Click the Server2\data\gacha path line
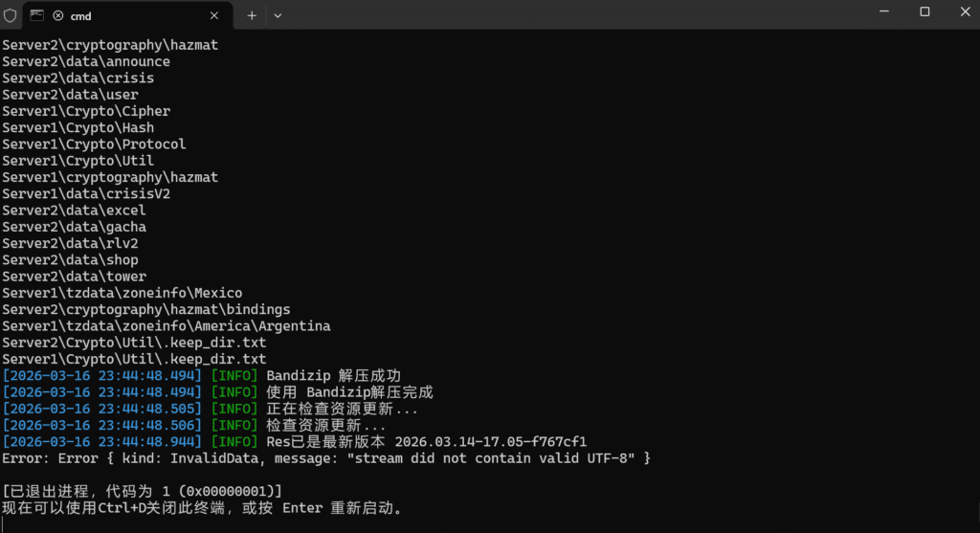The width and height of the screenshot is (980, 533). [x=74, y=227]
